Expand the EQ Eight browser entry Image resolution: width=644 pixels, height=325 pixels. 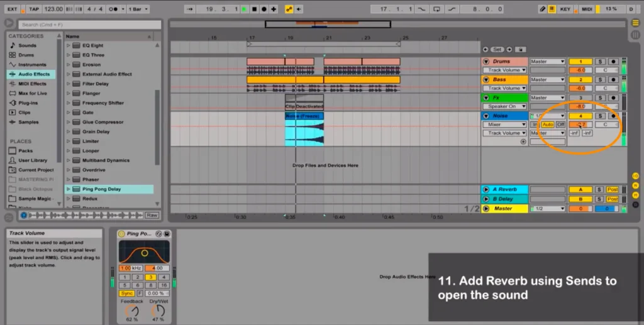pyautogui.click(x=68, y=45)
